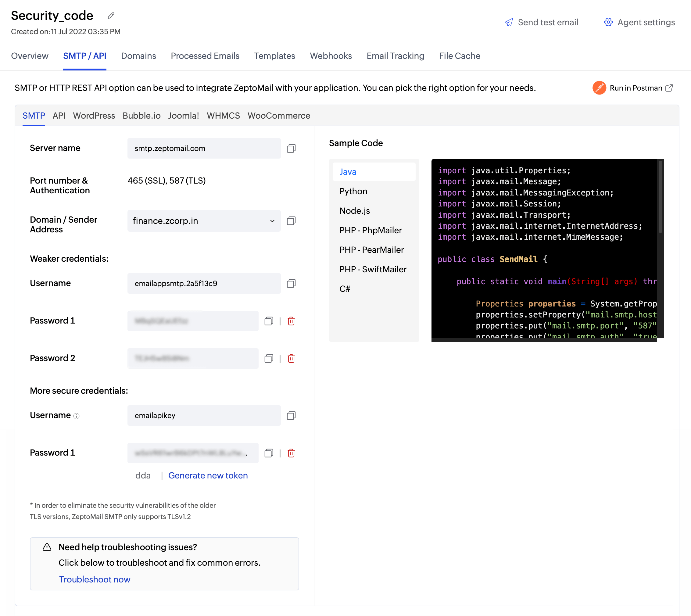Edit the Security_code agent name pencil icon

click(x=111, y=16)
